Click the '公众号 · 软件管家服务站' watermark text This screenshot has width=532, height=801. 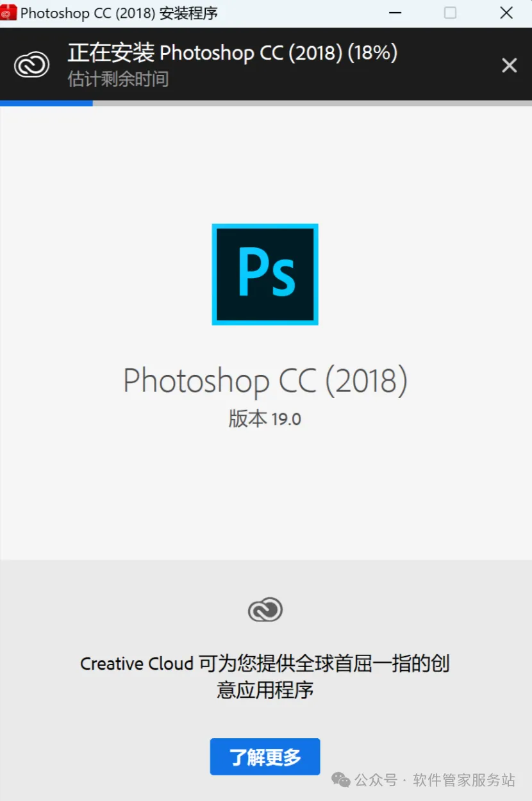coord(435,780)
